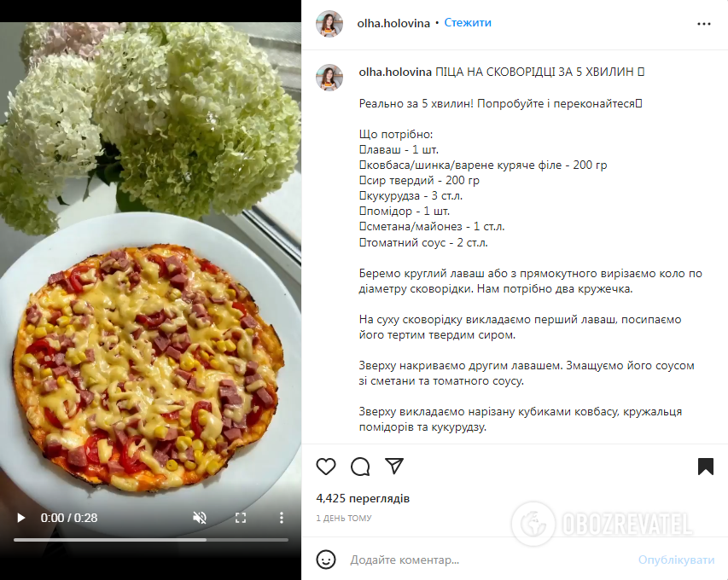Switch video to fullscreen mode
Image resolution: width=728 pixels, height=580 pixels.
point(241,518)
